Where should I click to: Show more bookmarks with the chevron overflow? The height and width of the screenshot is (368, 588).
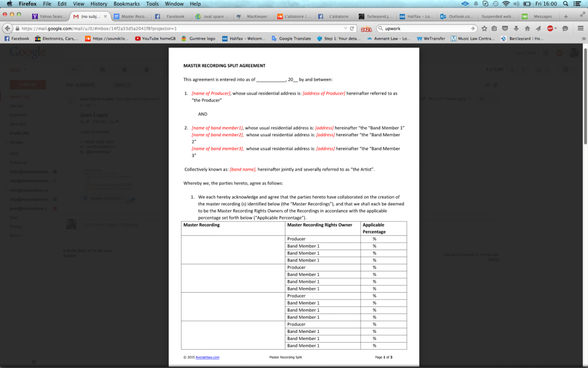click(583, 39)
